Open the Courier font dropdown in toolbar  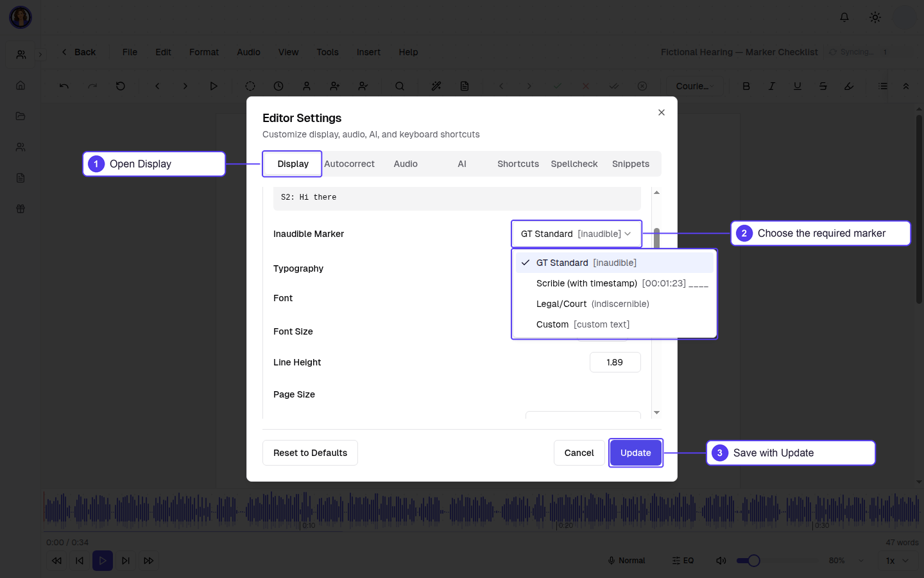pyautogui.click(x=695, y=86)
